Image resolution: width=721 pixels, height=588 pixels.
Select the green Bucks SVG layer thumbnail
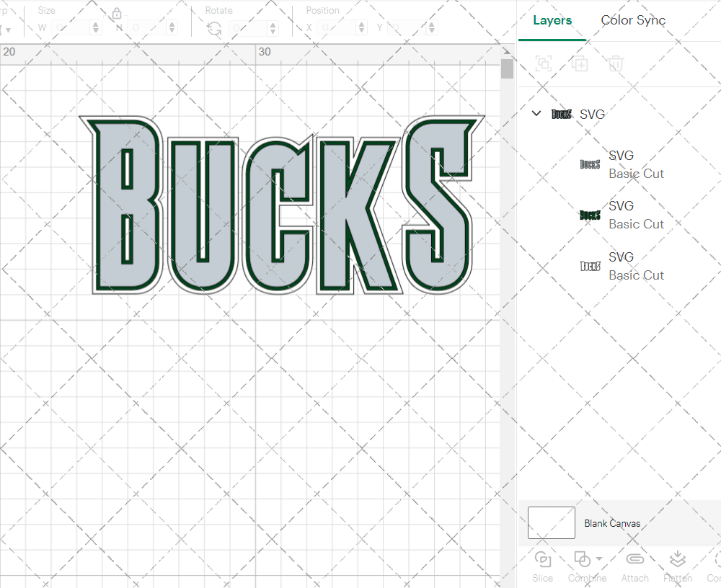590,215
